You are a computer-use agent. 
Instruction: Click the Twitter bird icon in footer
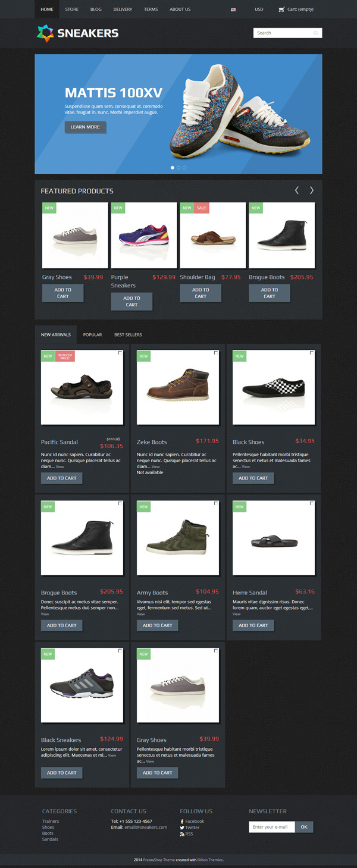point(182,828)
